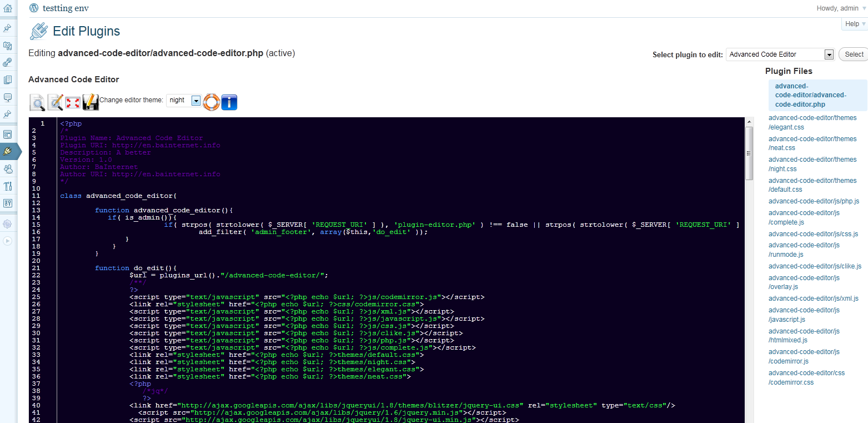868x423 pixels.
Task: Open help via the lifebuoy icon
Action: coord(212,102)
